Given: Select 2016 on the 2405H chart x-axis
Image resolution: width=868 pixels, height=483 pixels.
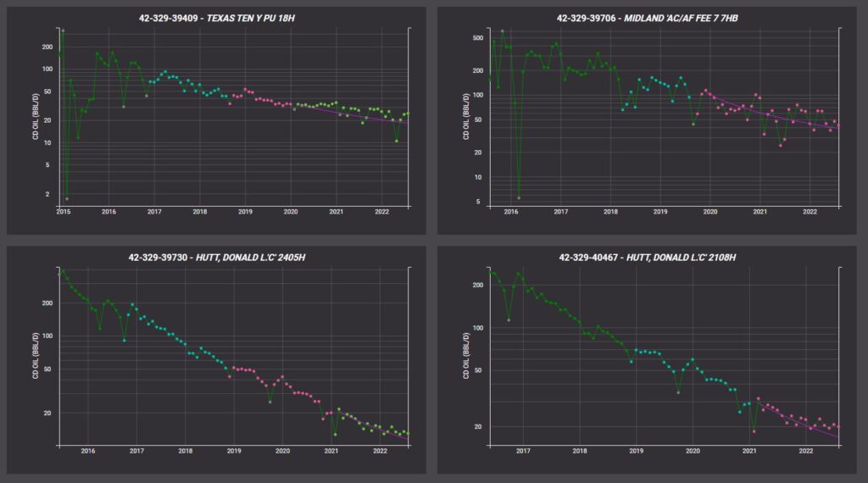Looking at the screenshot, I should coord(88,452).
